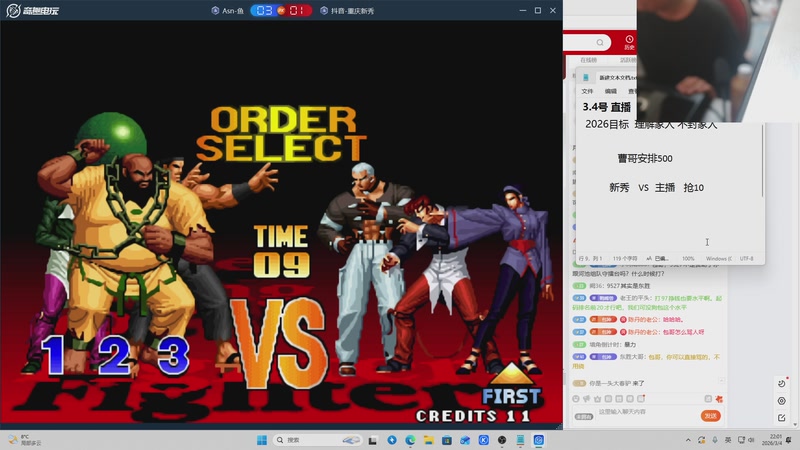Click the edit note icon on right sidebar
This screenshot has width=800, height=450.
tap(782, 418)
